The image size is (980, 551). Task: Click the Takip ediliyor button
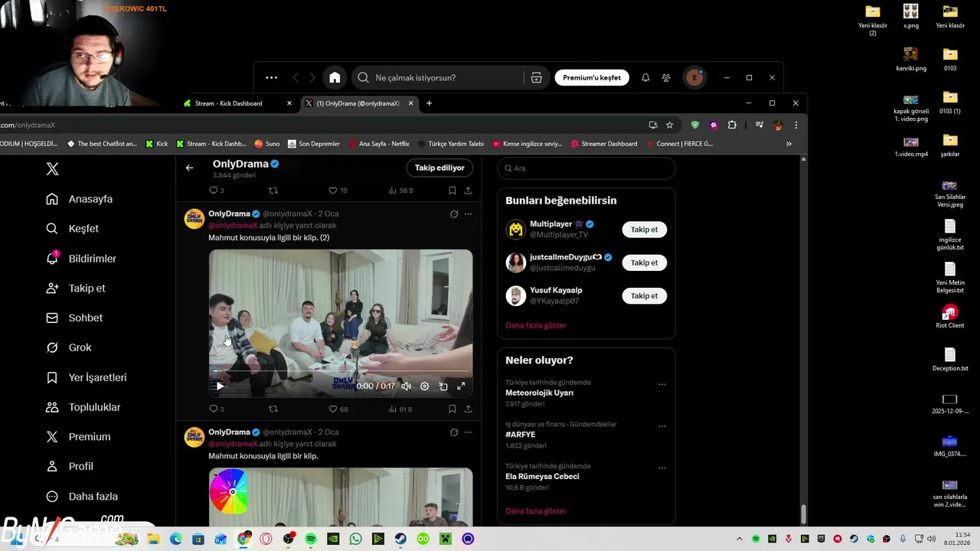pos(439,168)
